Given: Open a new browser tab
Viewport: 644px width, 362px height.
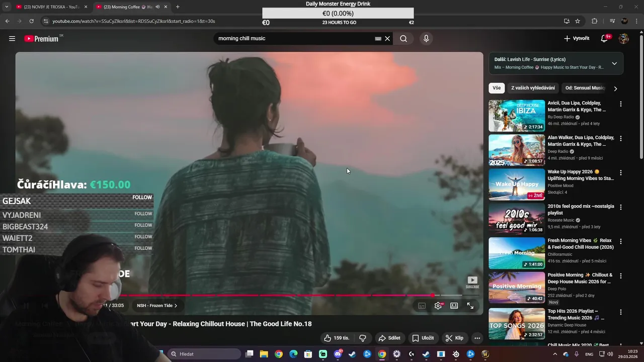Looking at the screenshot, I should tap(178, 7).
